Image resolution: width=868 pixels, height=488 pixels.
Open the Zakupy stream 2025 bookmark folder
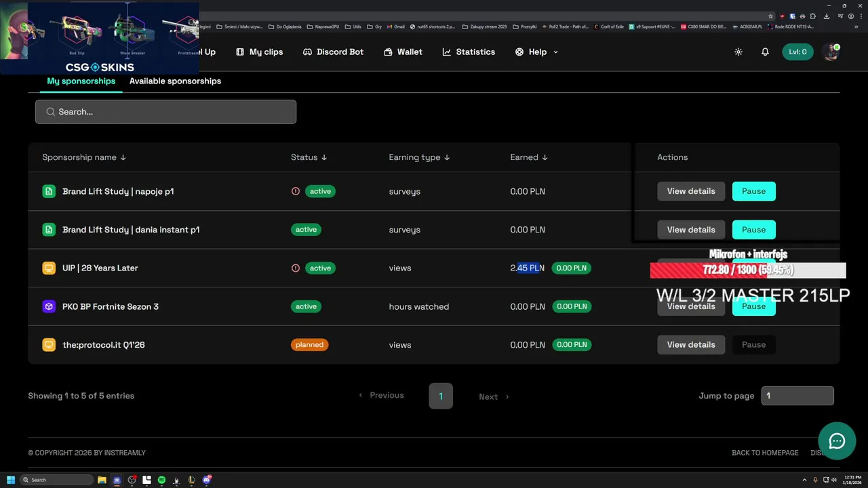pyautogui.click(x=484, y=26)
